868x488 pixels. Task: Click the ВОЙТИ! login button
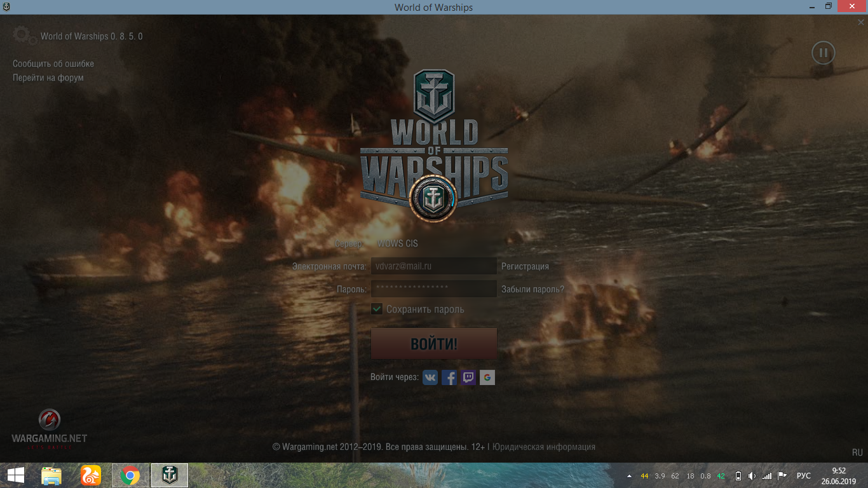pyautogui.click(x=434, y=344)
